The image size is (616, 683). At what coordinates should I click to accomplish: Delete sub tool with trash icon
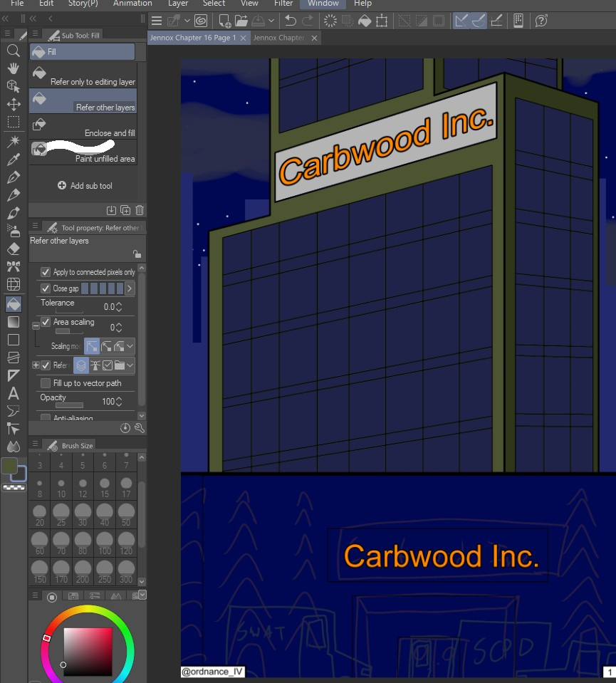[140, 210]
